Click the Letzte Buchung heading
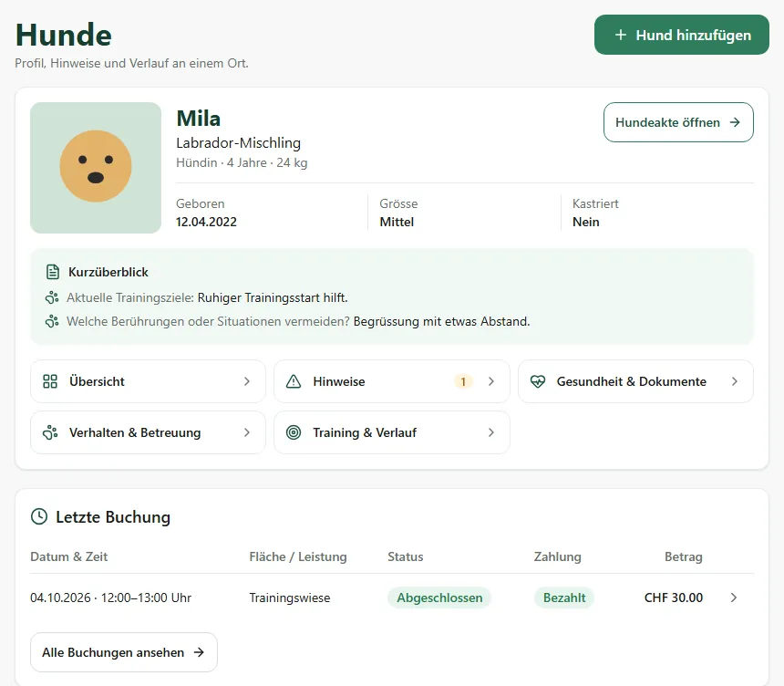The image size is (784, 686). point(113,517)
